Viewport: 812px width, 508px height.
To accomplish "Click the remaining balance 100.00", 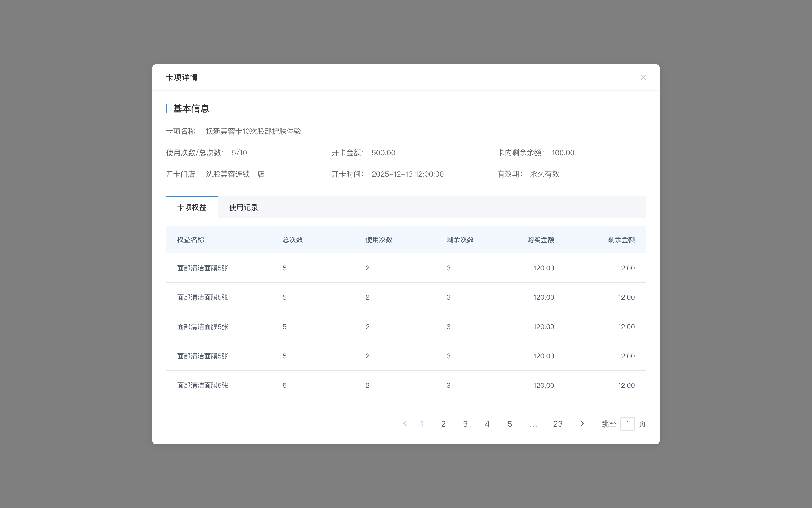I will coord(563,152).
